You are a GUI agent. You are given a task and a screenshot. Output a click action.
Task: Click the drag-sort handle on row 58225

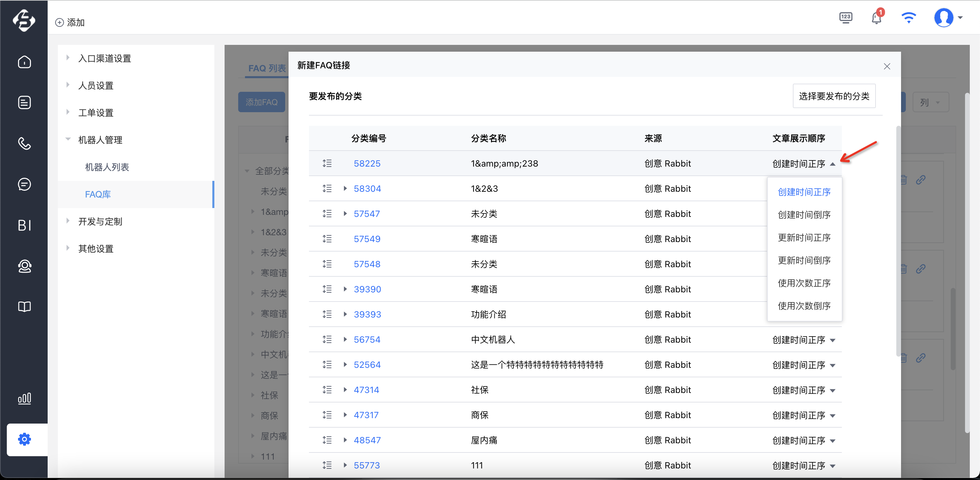[327, 164]
